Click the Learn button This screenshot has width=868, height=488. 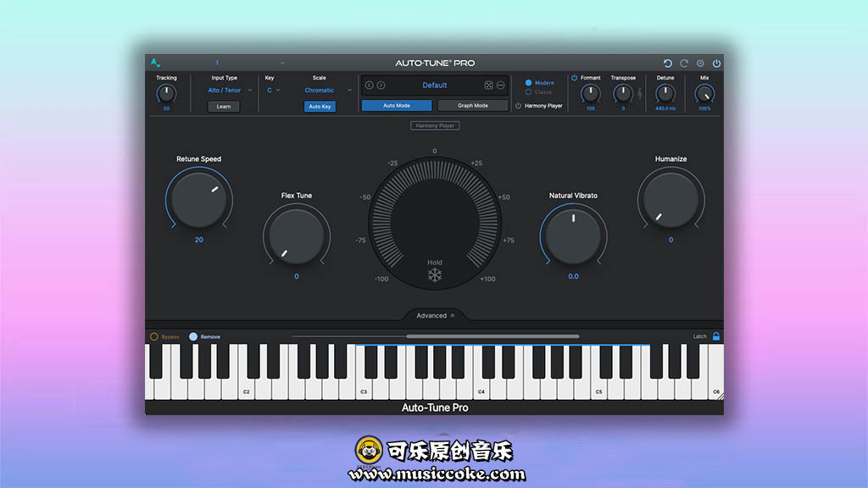[224, 106]
